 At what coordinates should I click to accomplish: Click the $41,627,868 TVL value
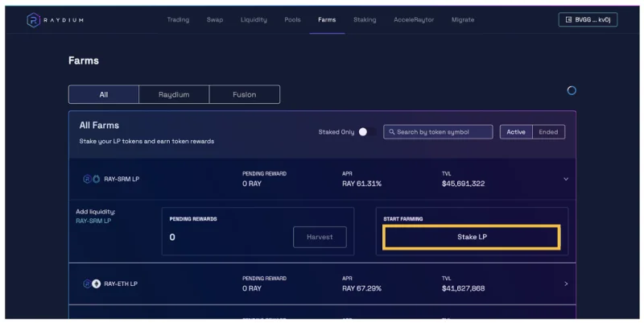point(463,288)
